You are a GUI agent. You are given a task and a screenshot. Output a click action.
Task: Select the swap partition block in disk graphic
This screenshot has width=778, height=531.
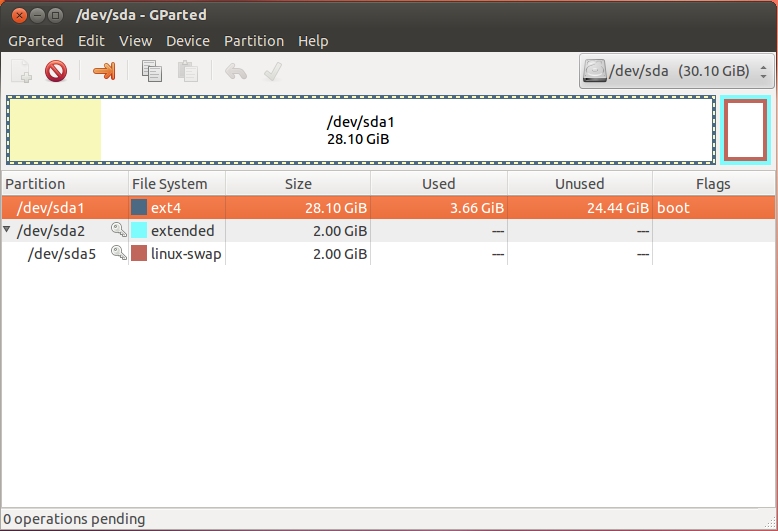tap(745, 130)
